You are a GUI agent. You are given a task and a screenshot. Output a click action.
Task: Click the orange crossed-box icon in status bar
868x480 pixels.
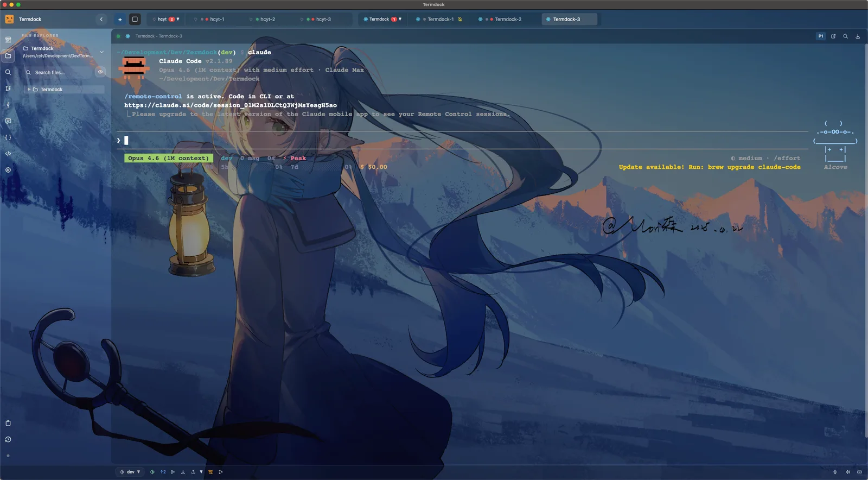(210, 472)
